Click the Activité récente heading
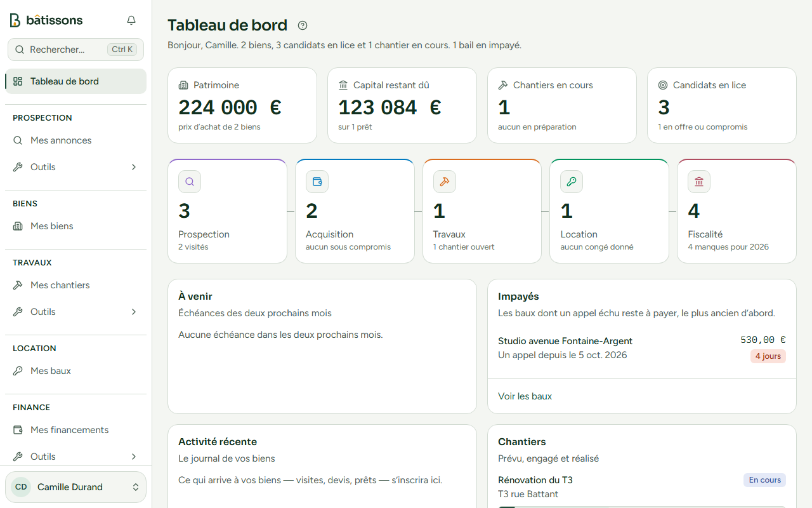812x508 pixels. click(218, 442)
